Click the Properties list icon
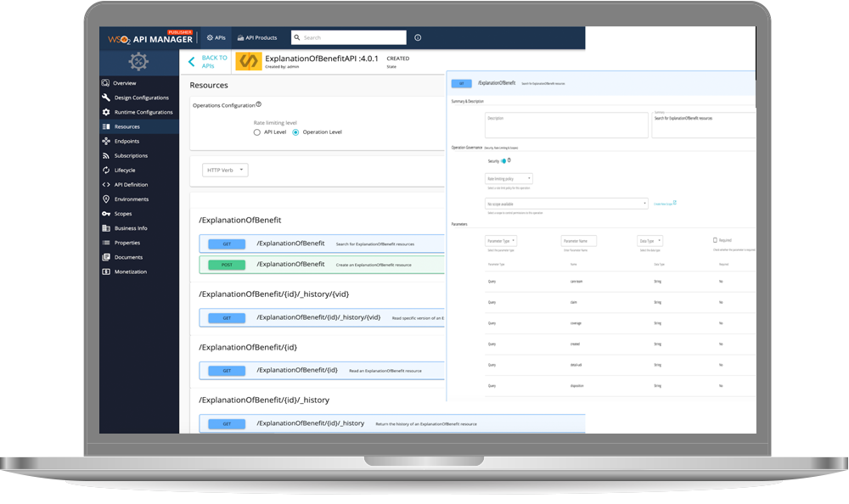Screen dimensions: 849x504 (106, 243)
